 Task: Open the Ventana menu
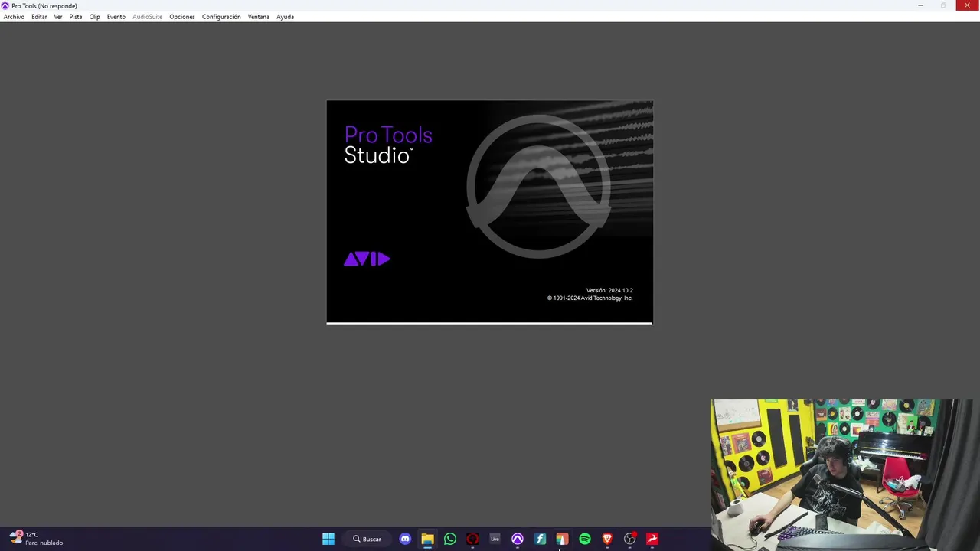click(259, 17)
